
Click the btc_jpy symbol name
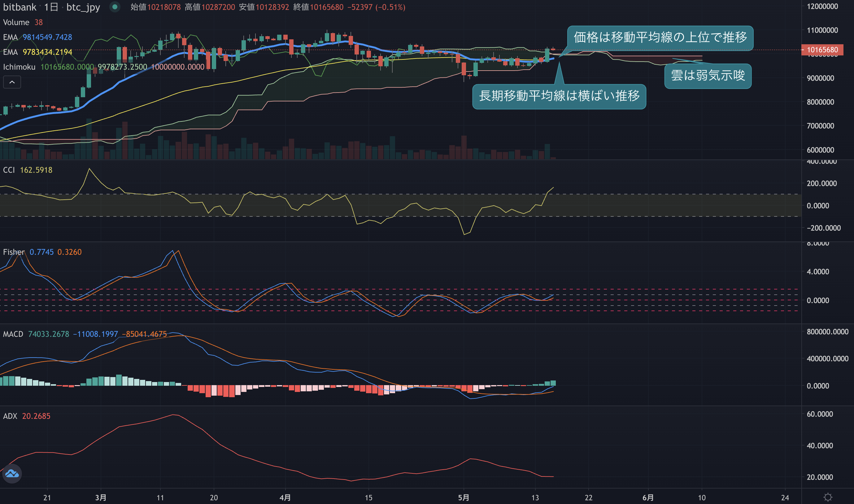83,7
